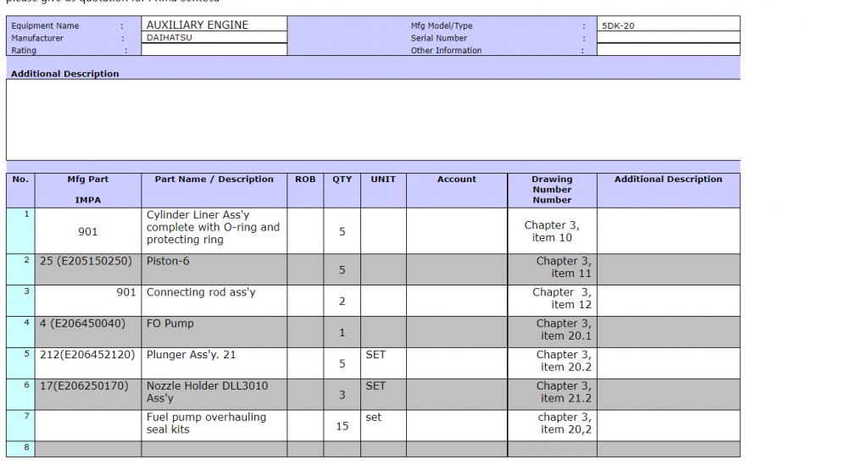The width and height of the screenshot is (868, 476).
Task: Click the empty Rating input field
Action: tap(214, 50)
